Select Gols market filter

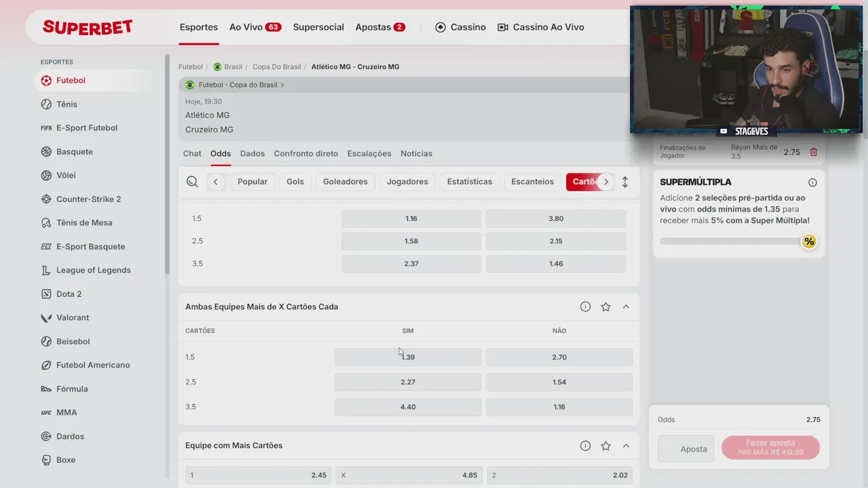coord(295,182)
